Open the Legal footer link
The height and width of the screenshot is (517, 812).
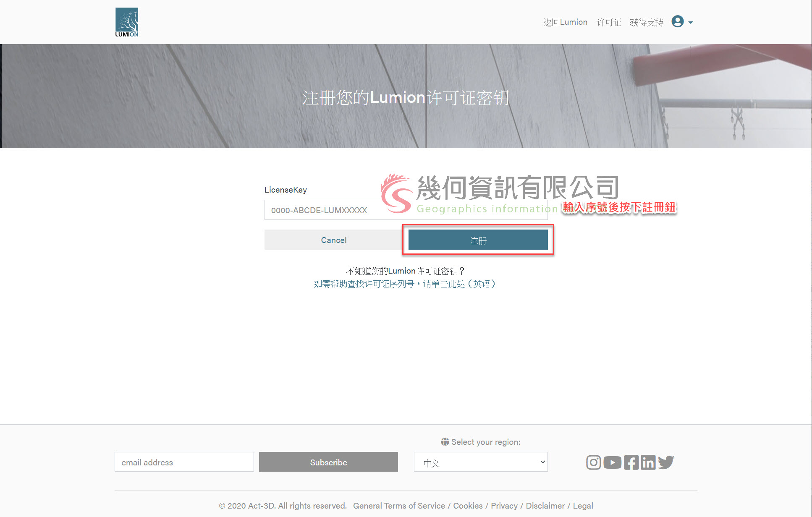(583, 506)
